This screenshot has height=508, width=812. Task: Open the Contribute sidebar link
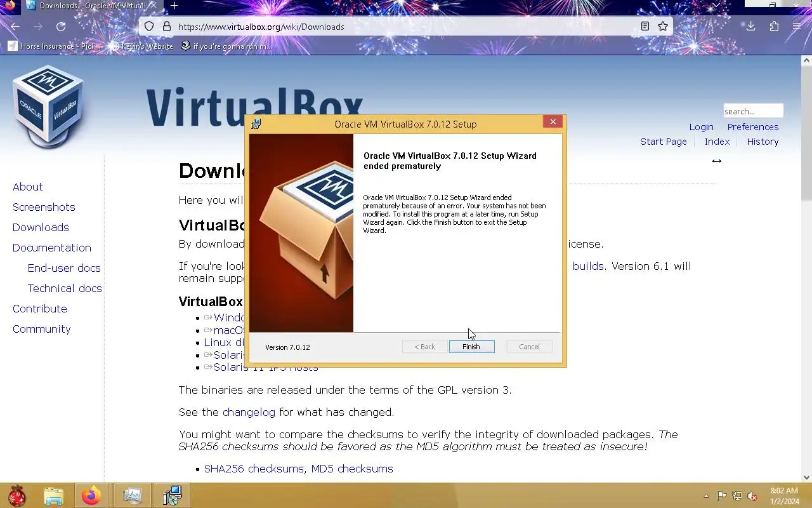tap(40, 309)
